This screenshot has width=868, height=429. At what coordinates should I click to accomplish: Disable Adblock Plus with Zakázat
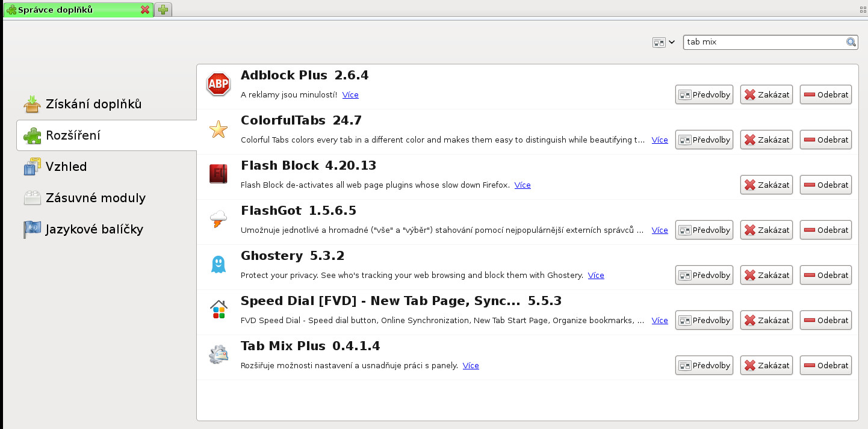pos(766,94)
